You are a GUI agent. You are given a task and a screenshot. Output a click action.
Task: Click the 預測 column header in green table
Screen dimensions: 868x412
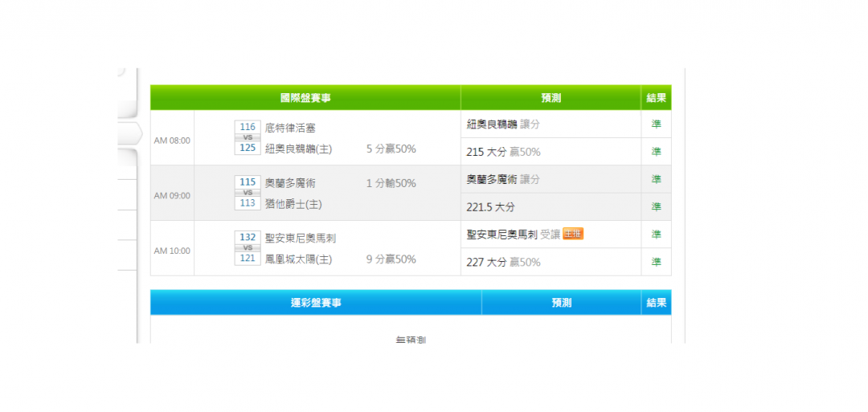point(551,98)
